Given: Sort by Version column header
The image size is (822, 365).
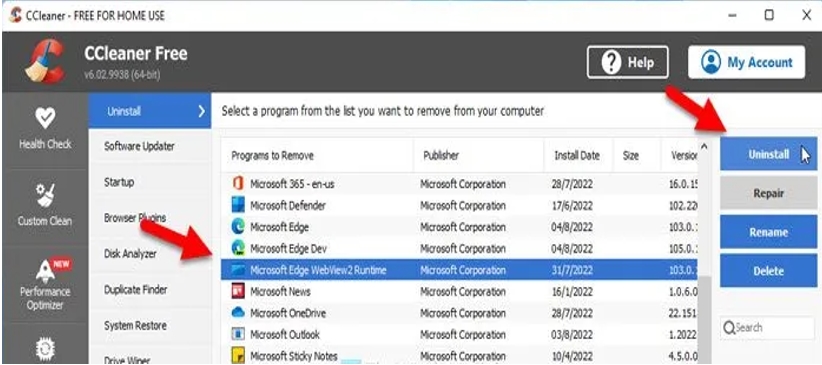Looking at the screenshot, I should pyautogui.click(x=679, y=155).
